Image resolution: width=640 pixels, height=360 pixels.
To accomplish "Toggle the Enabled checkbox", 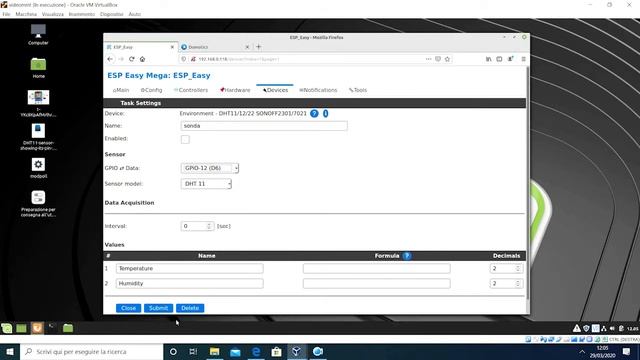I will pyautogui.click(x=185, y=139).
